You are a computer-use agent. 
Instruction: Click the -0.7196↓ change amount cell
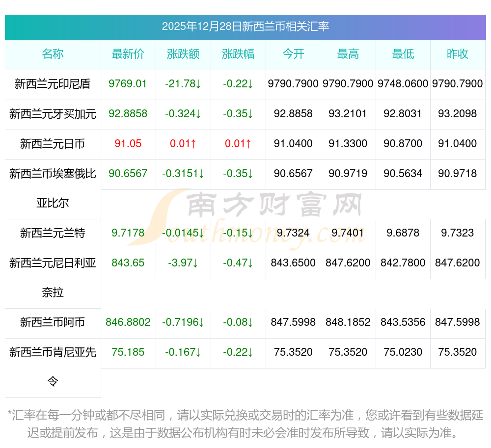point(183,322)
